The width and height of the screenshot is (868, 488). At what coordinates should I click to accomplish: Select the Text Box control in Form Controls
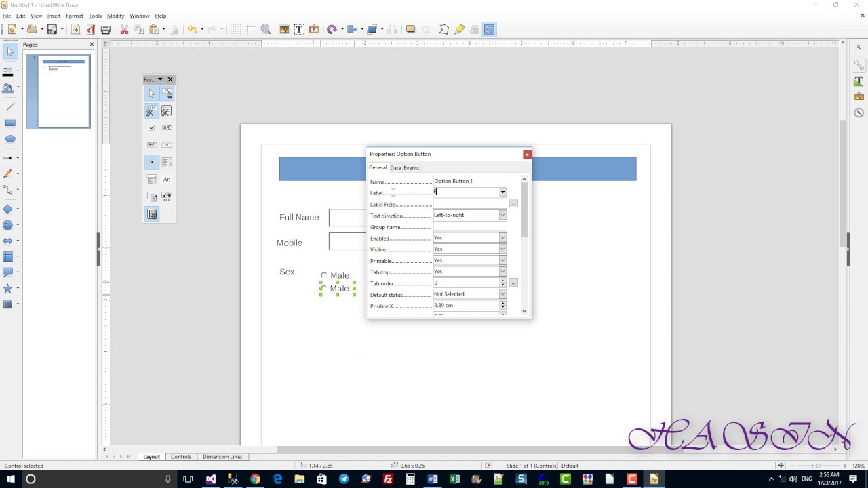coord(167,127)
